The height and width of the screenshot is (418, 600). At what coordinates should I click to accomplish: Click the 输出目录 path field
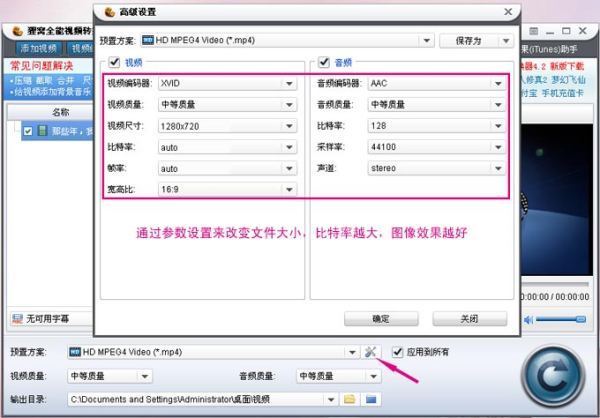[200, 399]
